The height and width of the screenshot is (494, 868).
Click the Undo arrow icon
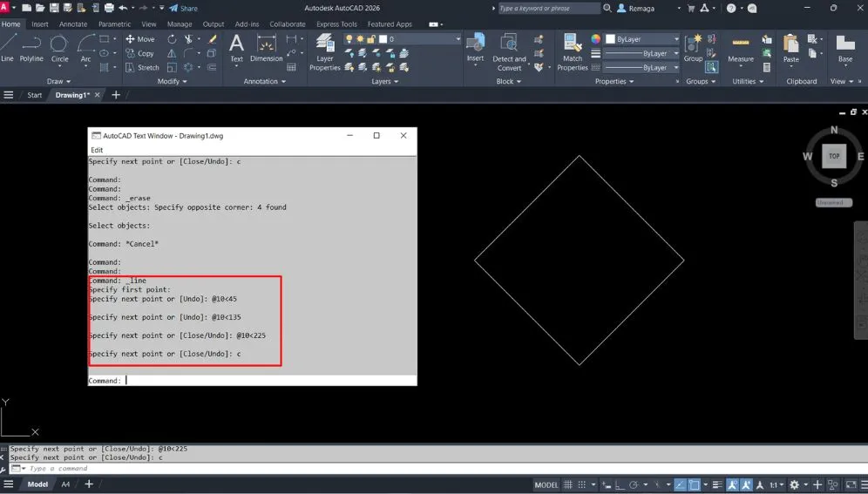pos(123,9)
